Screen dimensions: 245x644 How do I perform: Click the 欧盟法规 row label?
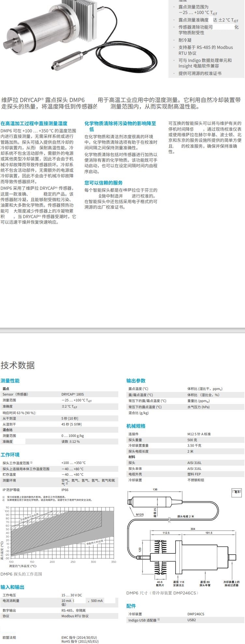point(9,637)
